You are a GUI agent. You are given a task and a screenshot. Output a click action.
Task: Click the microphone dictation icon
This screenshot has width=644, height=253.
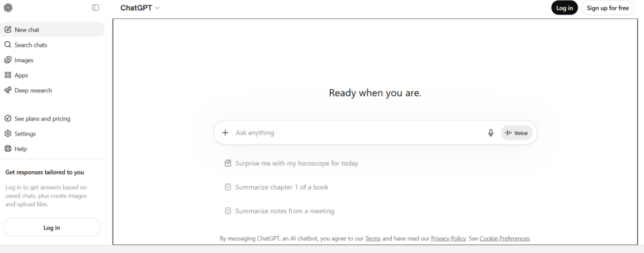[x=491, y=132]
